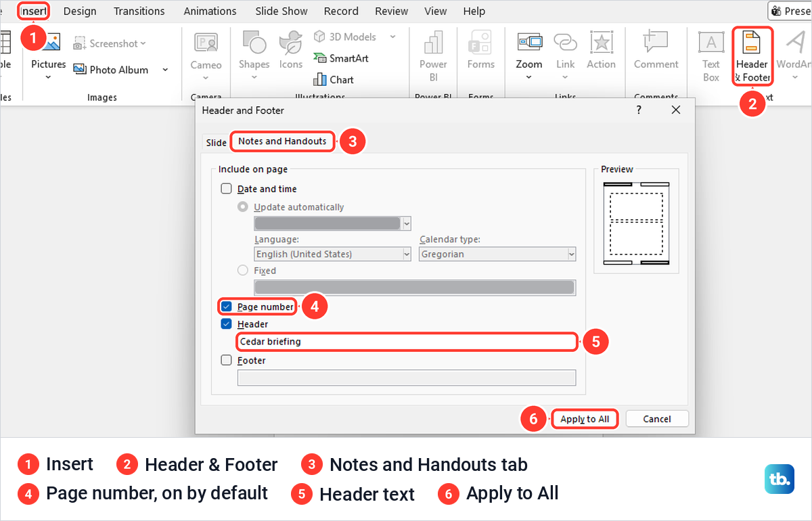Click the Zoom links icon
The image size is (812, 521).
pos(529,42)
